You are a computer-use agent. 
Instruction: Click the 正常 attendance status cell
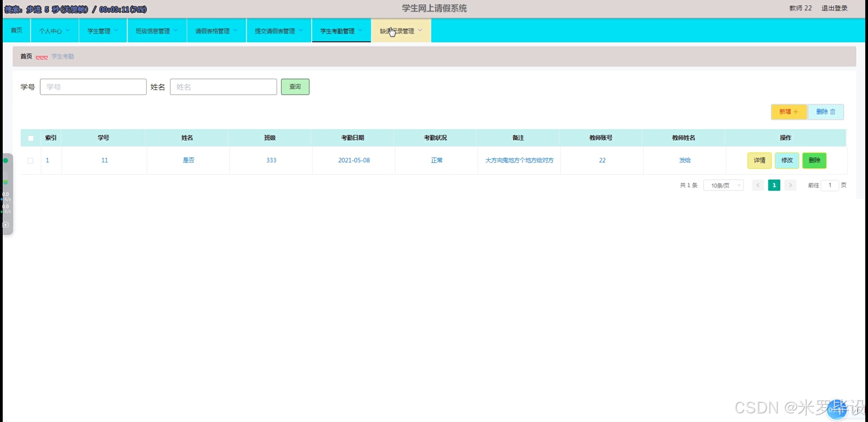click(437, 161)
